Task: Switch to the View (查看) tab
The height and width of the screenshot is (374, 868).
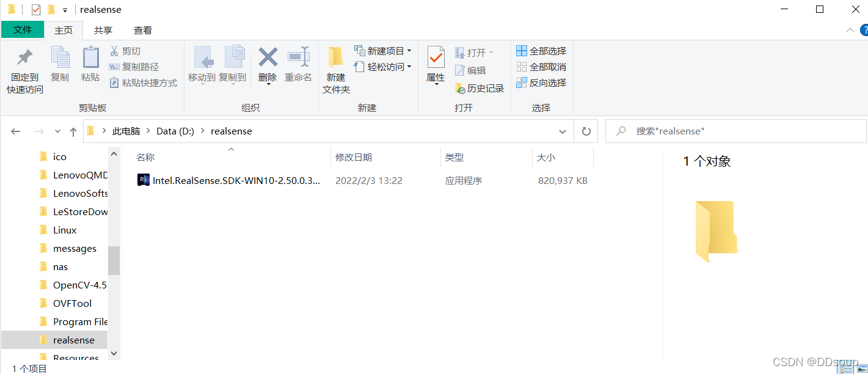Action: 143,30
